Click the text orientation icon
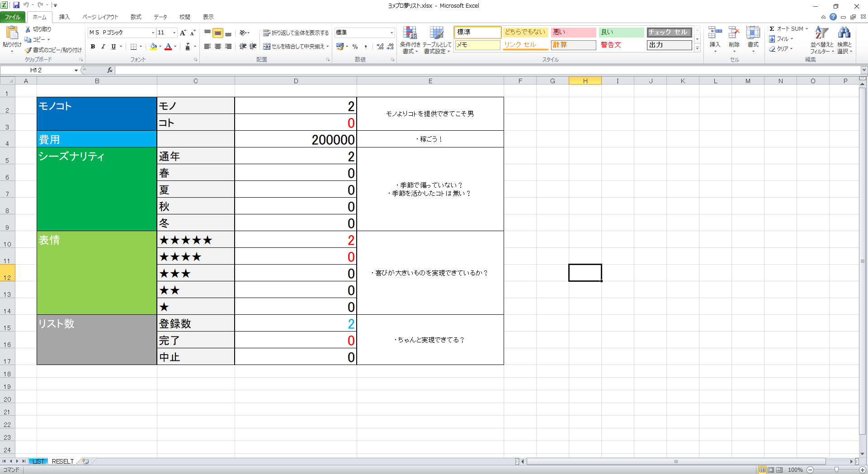Viewport: 868px width, 474px height. click(243, 33)
